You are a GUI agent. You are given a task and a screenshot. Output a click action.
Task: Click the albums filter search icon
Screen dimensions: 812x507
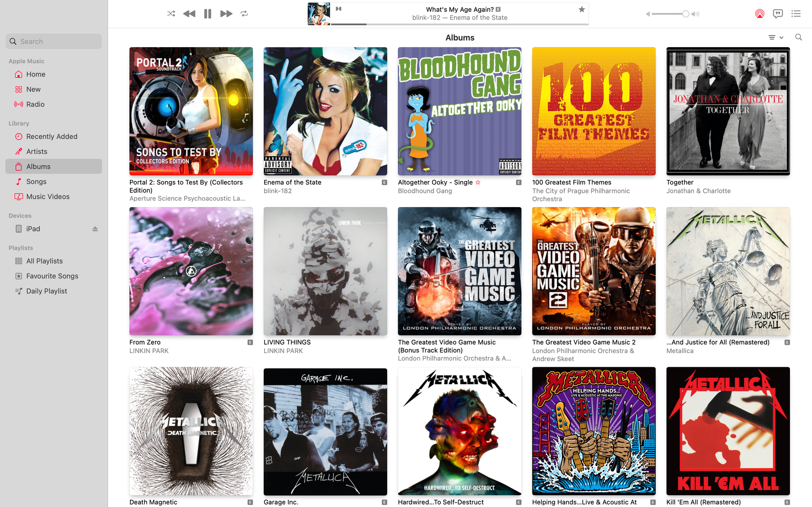798,37
